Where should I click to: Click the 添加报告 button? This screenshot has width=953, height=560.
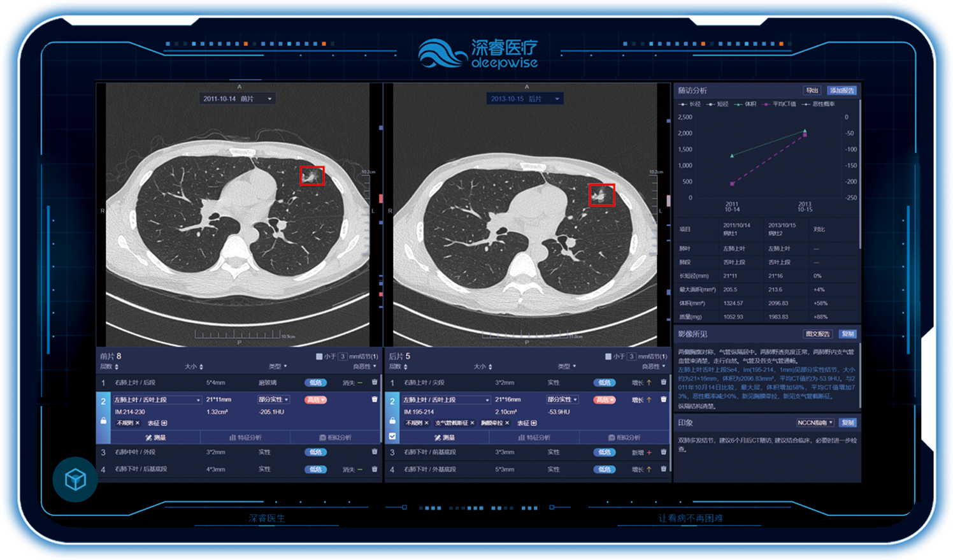pos(842,90)
